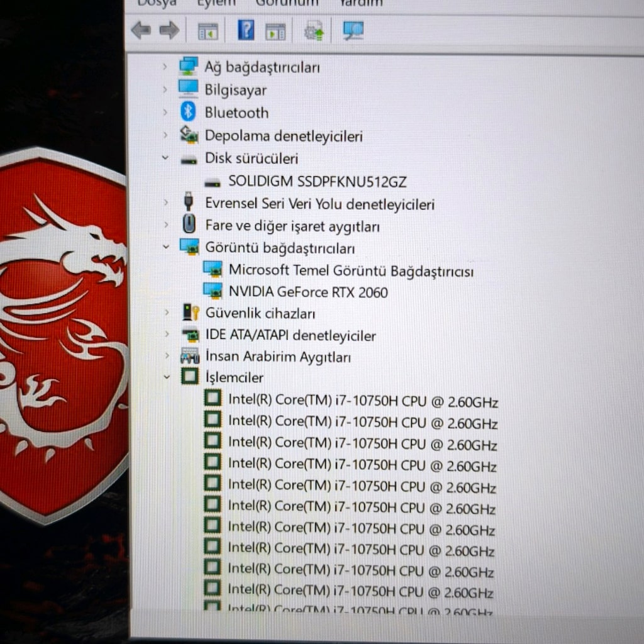Expand the Bluetooth node

coord(165,112)
